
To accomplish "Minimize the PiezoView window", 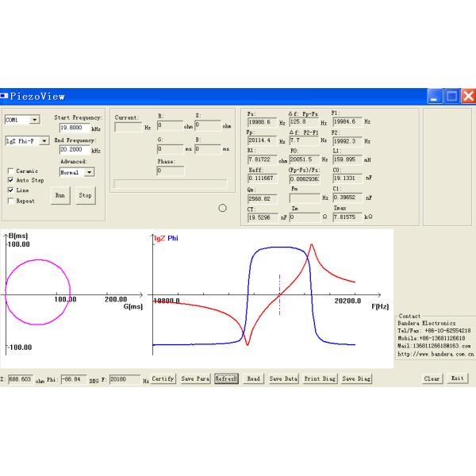I will pos(435,97).
